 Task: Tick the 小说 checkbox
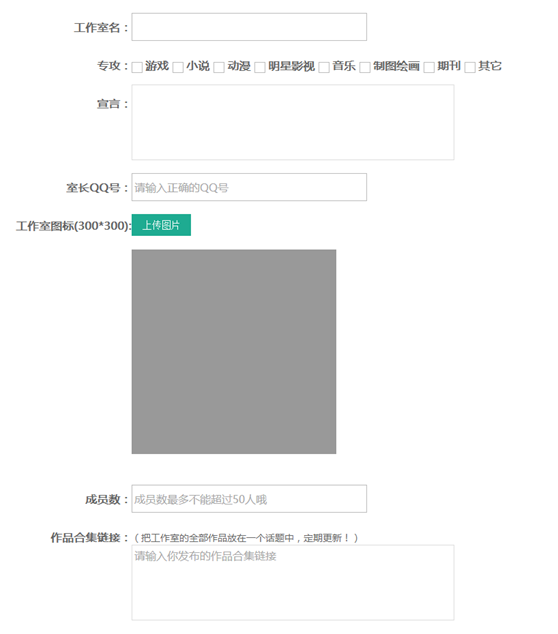pos(178,67)
